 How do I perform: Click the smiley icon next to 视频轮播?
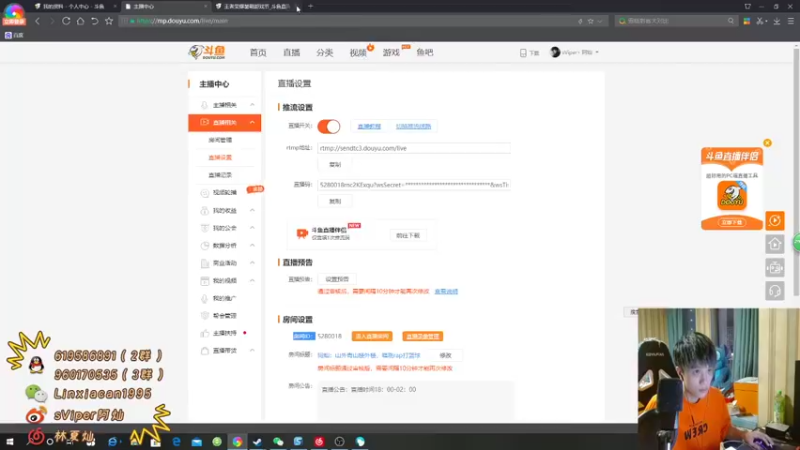pos(205,193)
